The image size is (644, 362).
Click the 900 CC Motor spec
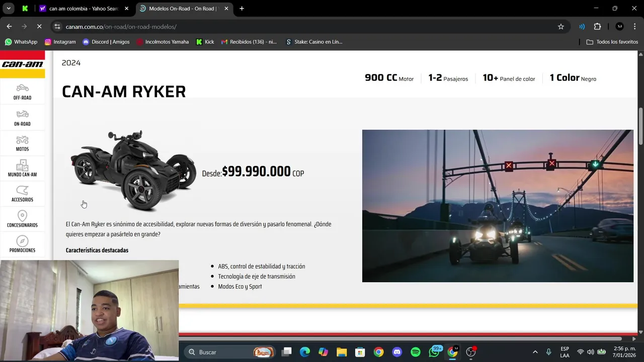(x=389, y=78)
